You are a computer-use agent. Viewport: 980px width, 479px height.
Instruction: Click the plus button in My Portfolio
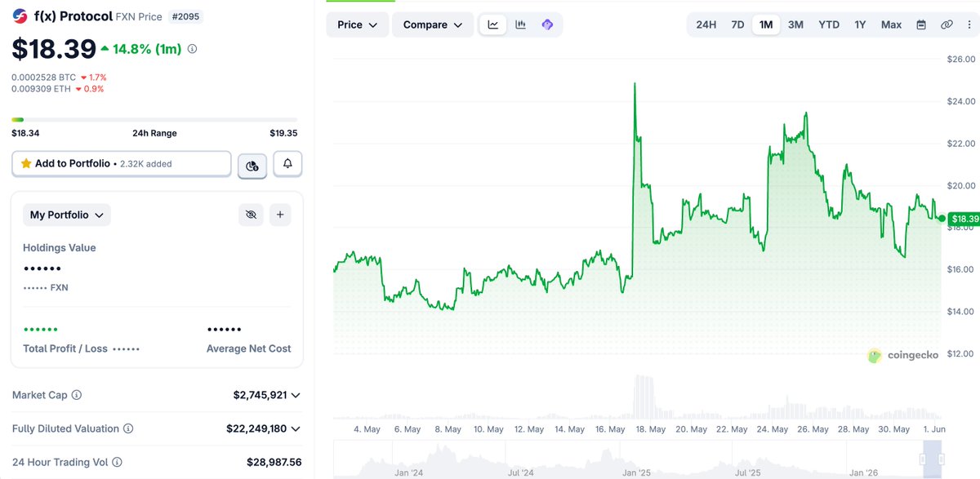[280, 215]
